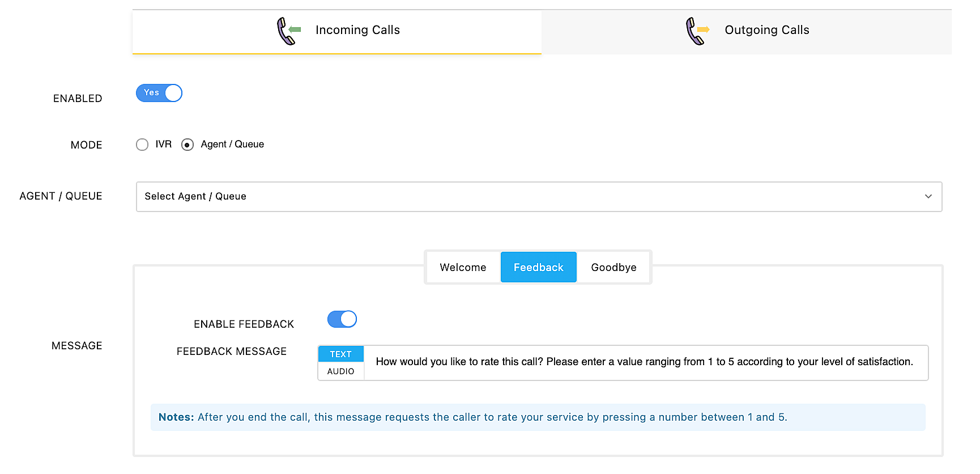Image resolution: width=980 pixels, height=474 pixels.
Task: Click the chevron arrow in the Agent dropdown
Action: tap(928, 197)
